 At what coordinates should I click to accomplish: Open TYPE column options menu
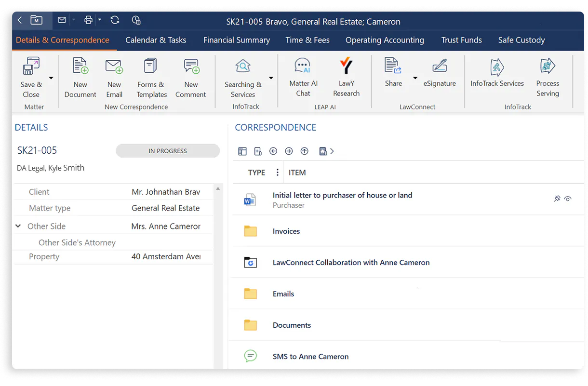(277, 173)
